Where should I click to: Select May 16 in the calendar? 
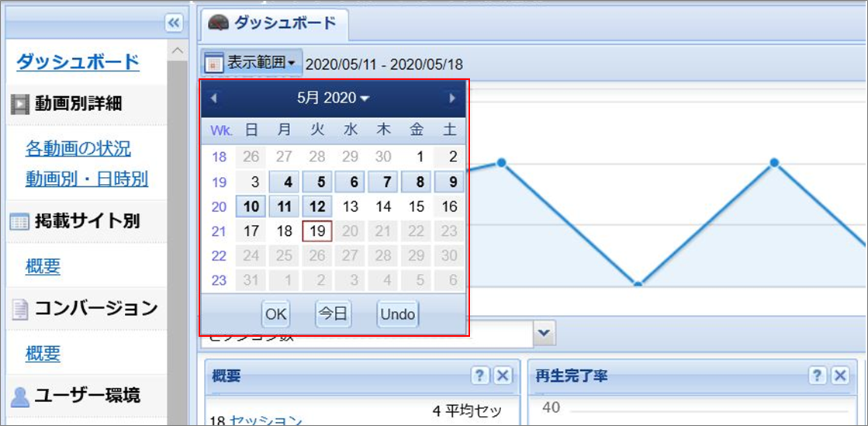tap(449, 206)
